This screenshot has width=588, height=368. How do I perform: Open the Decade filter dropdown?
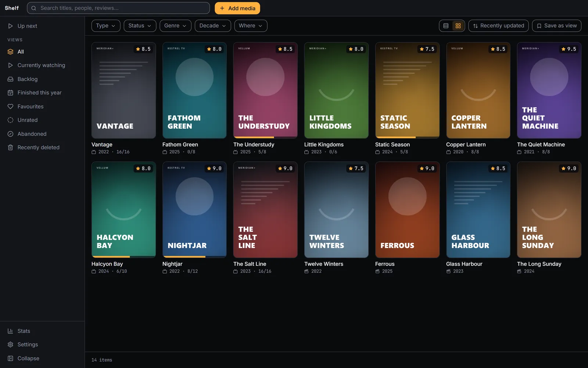pos(213,26)
